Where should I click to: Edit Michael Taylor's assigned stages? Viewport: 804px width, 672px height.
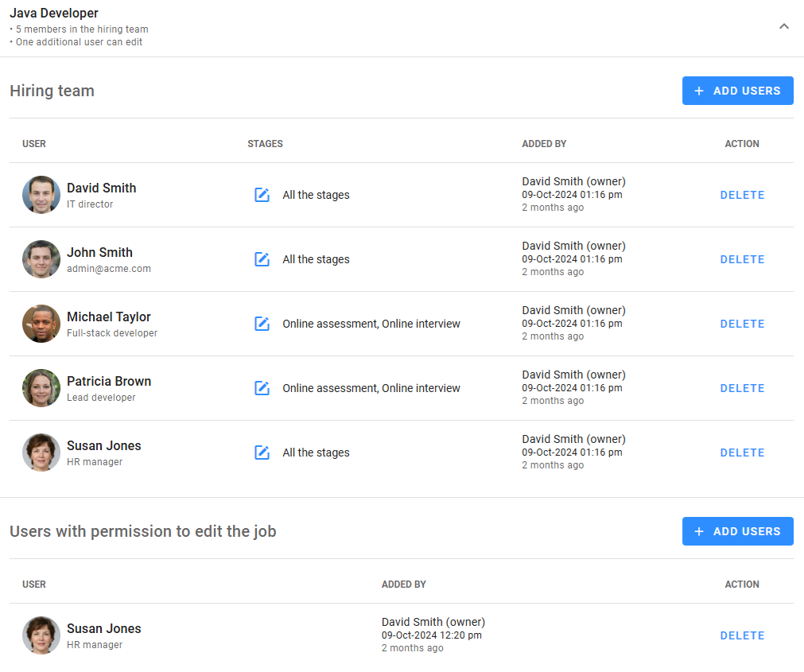[262, 324]
